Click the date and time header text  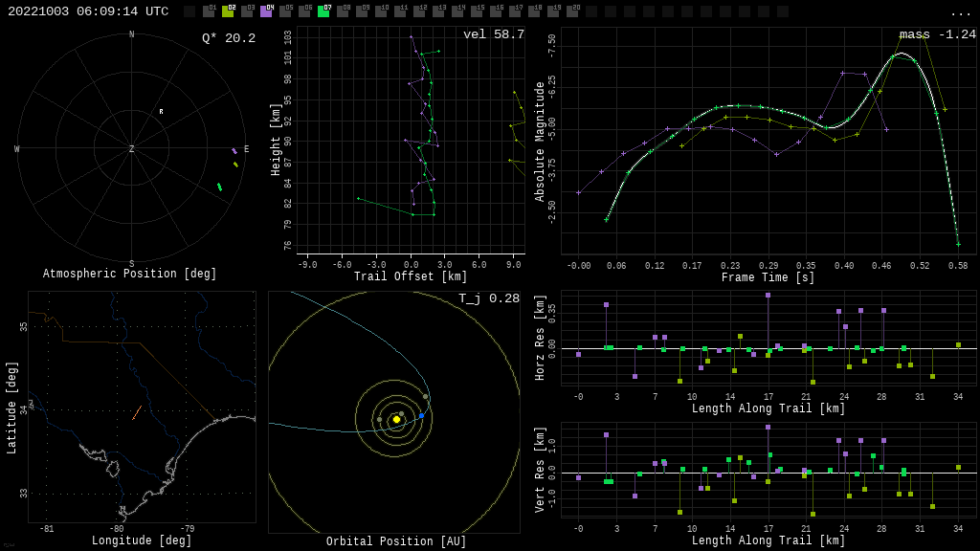tap(88, 11)
